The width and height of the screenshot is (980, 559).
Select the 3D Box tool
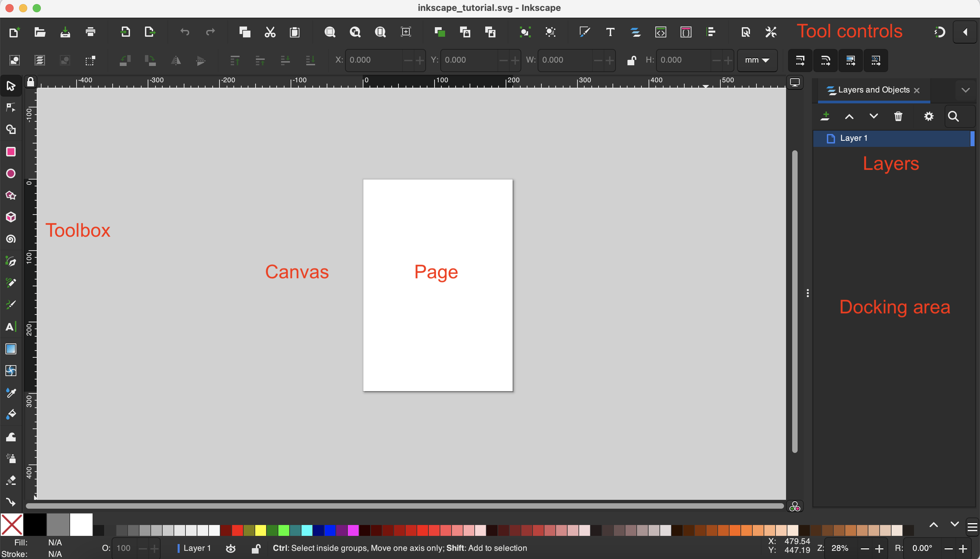(11, 217)
